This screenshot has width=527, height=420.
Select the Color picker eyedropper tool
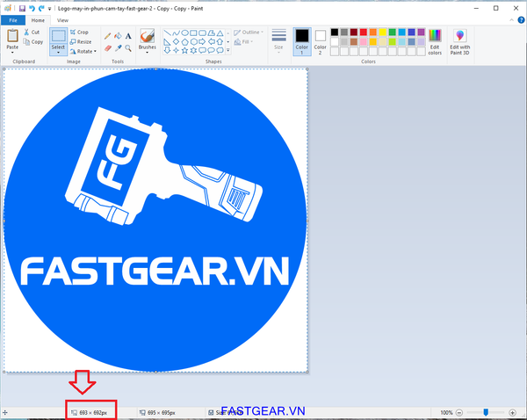(x=118, y=48)
